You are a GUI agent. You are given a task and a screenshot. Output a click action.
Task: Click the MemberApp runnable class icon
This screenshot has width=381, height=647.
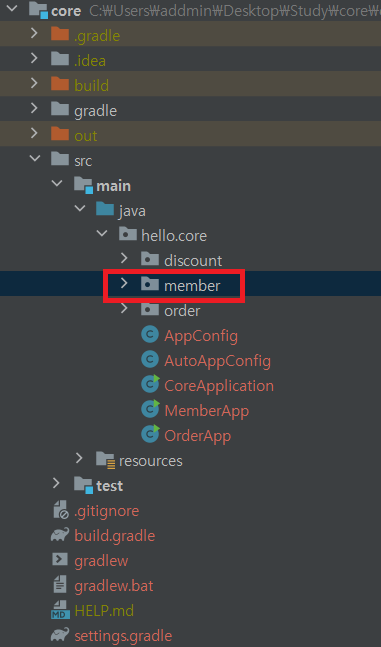point(150,409)
